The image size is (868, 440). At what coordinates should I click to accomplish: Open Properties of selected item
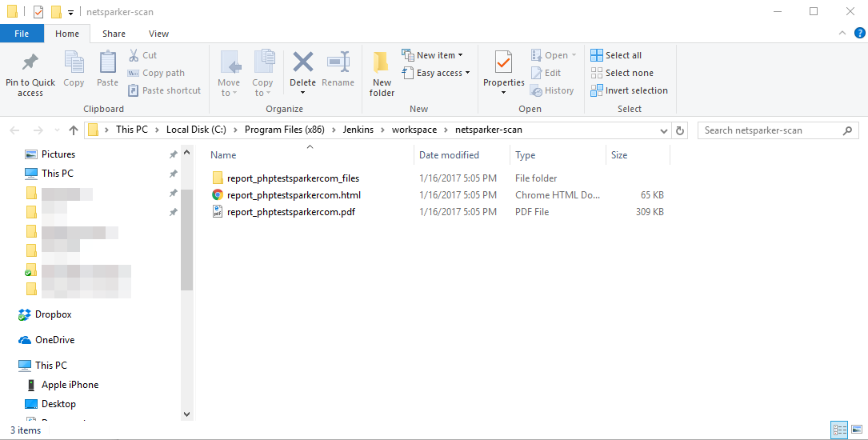click(x=504, y=73)
